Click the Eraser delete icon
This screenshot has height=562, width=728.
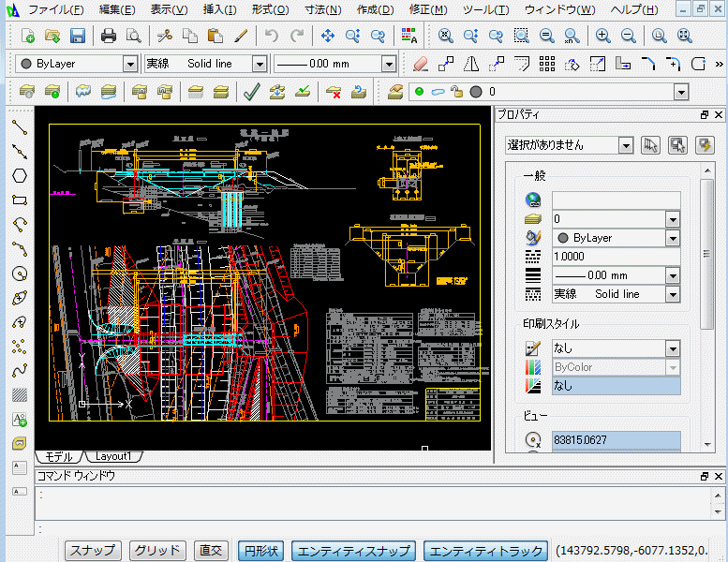pyautogui.click(x=420, y=65)
